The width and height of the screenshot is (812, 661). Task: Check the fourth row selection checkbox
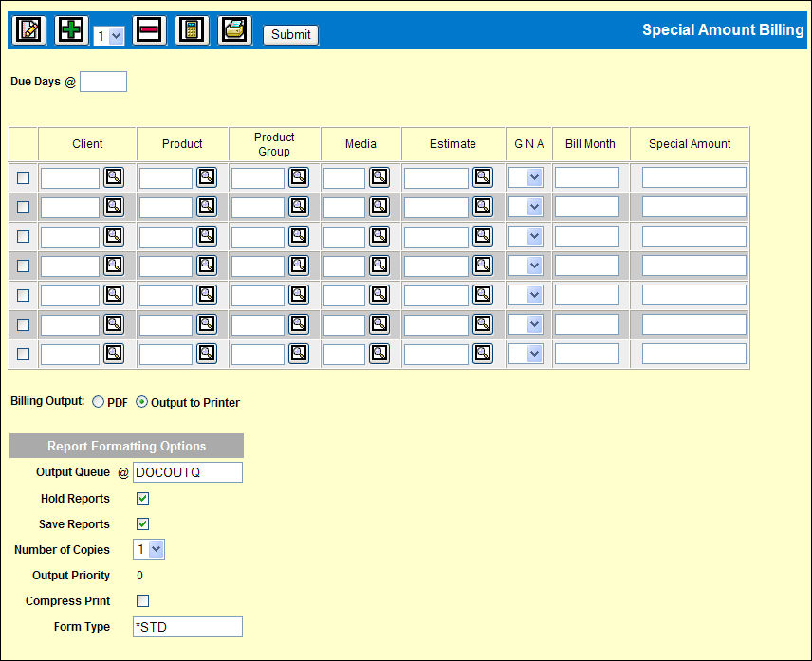(24, 266)
